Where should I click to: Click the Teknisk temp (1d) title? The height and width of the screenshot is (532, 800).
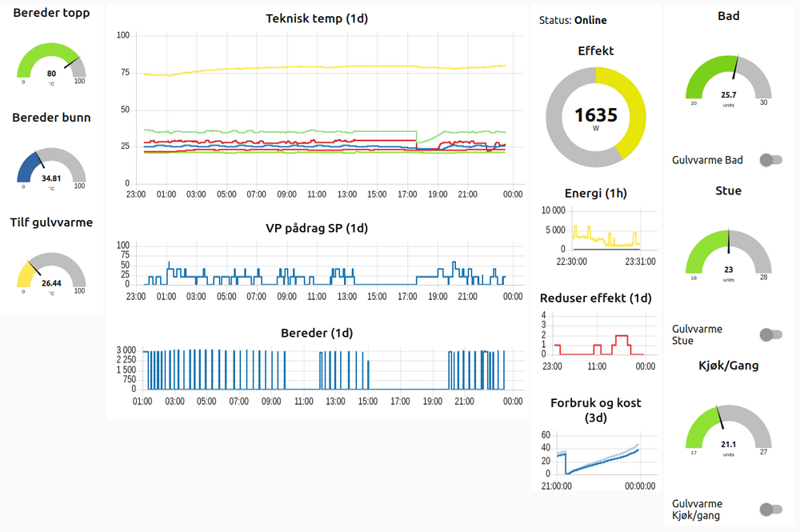(x=317, y=18)
